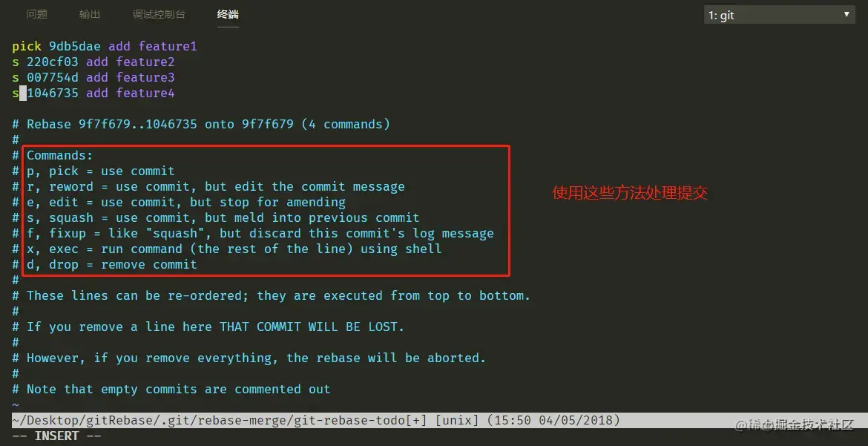Click the Rebase 9f7f679..1046735 comment line
This screenshot has height=446, width=868.
click(201, 124)
